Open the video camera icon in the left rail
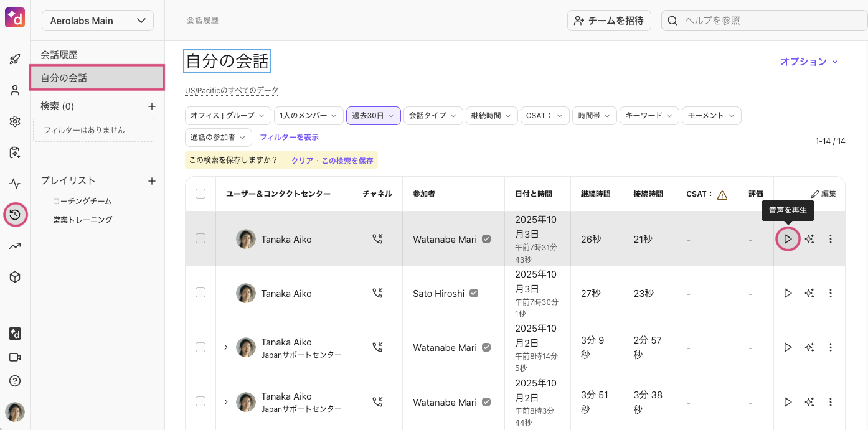The image size is (868, 430). (x=15, y=357)
